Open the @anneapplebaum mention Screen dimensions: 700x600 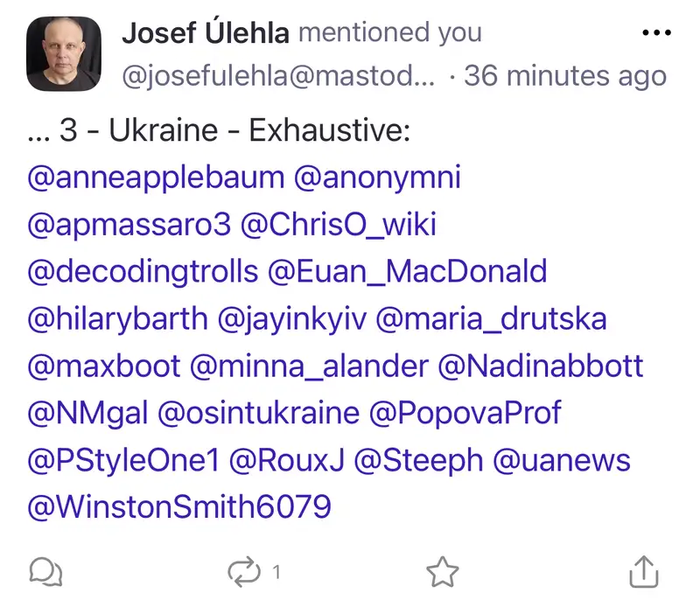(x=157, y=178)
